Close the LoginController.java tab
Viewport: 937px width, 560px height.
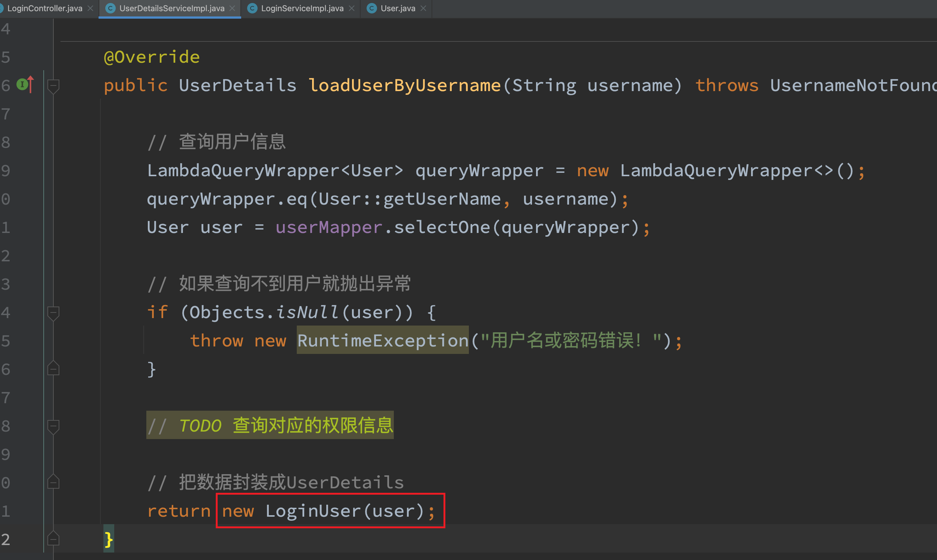90,8
